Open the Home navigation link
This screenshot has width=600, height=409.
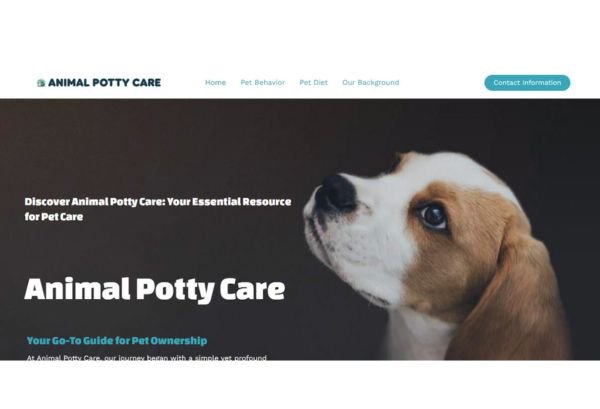215,83
